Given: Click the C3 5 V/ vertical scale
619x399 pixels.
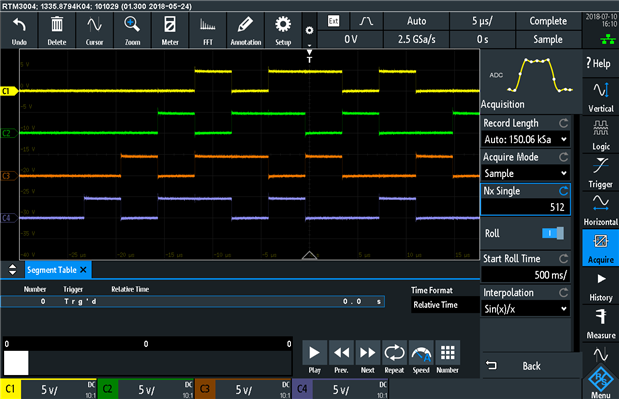Looking at the screenshot, I should (x=244, y=390).
